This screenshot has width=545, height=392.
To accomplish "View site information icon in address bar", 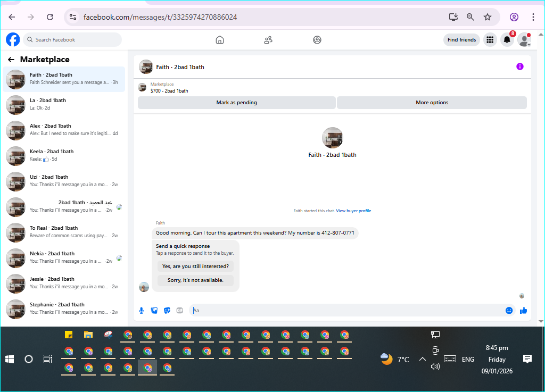I will click(72, 17).
